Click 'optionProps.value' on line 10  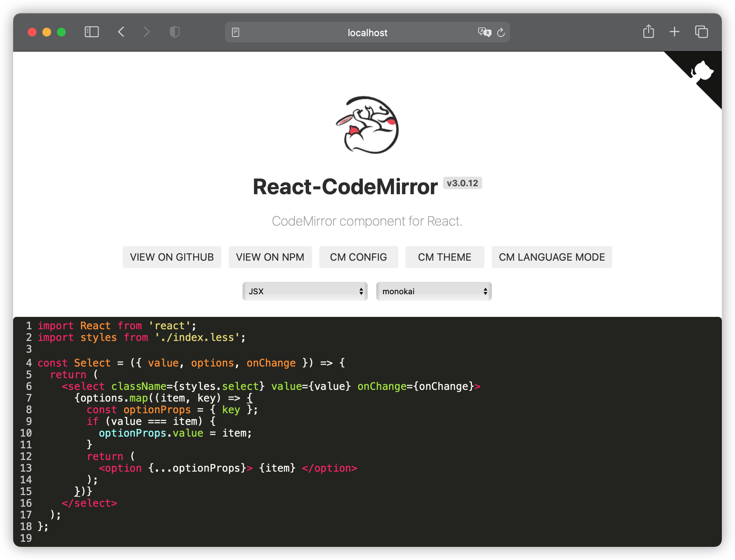(151, 433)
